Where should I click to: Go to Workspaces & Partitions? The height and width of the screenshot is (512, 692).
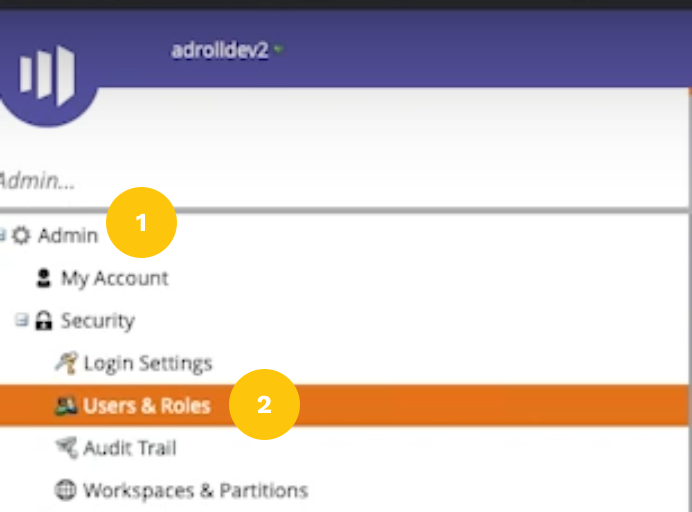click(x=195, y=490)
